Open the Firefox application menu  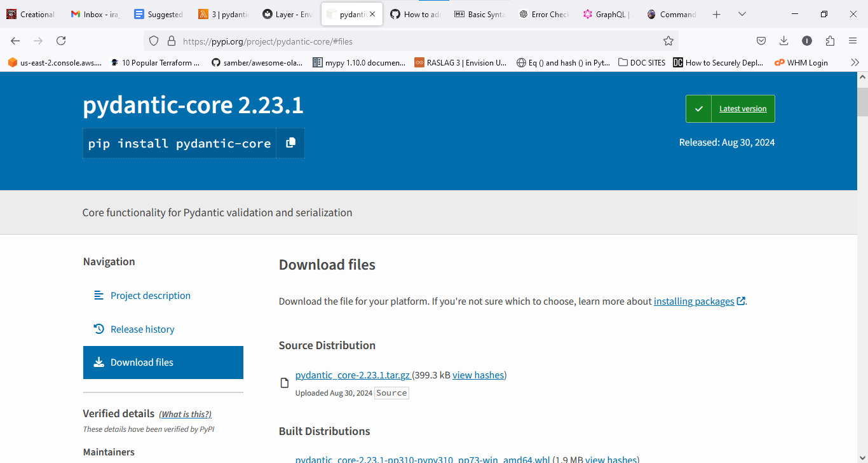[853, 41]
